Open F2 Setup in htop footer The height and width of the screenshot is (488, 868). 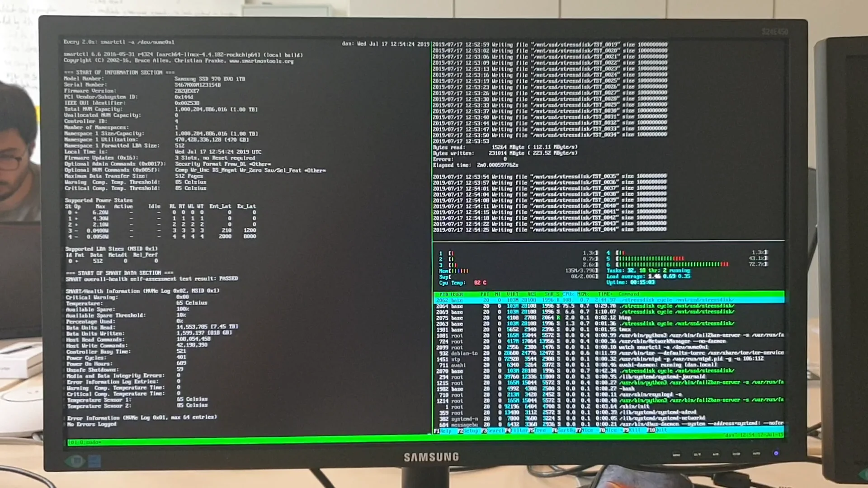[x=470, y=431]
